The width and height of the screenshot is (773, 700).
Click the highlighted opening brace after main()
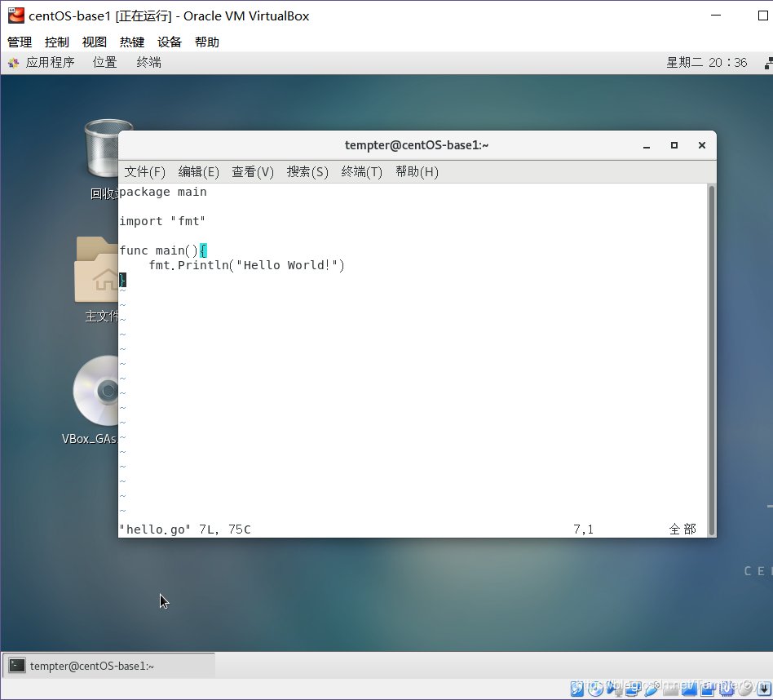(x=203, y=250)
